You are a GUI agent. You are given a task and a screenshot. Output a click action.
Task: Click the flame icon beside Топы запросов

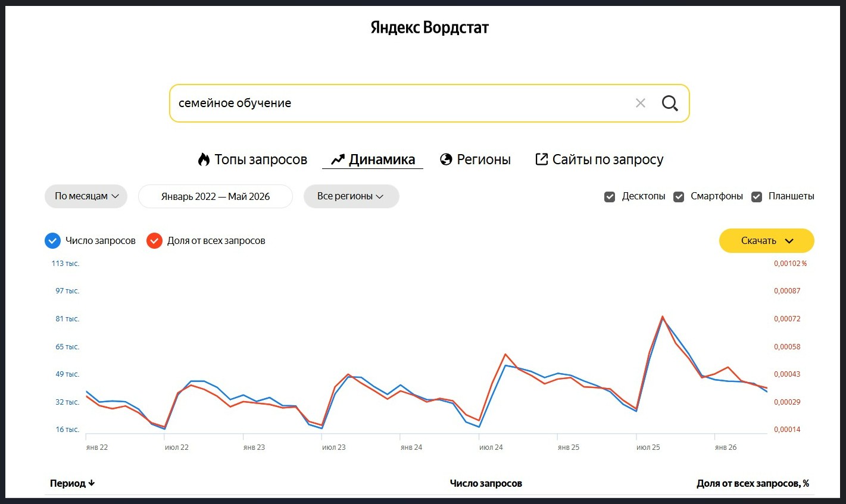pyautogui.click(x=204, y=159)
